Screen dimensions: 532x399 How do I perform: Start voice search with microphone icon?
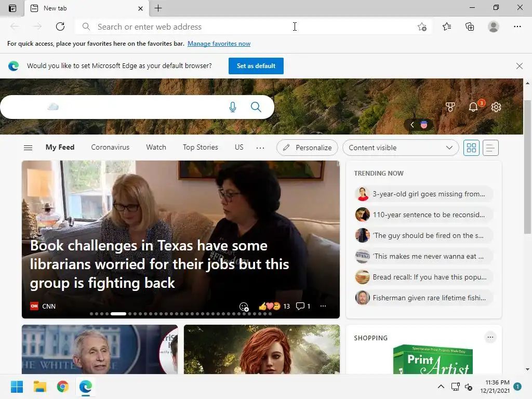pyautogui.click(x=232, y=107)
